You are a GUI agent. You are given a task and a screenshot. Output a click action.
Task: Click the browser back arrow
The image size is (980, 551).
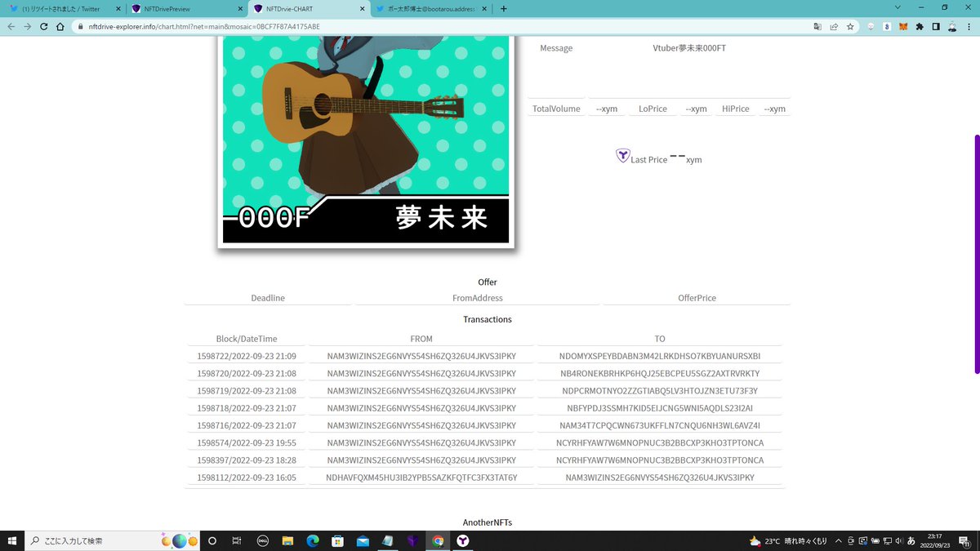click(11, 26)
